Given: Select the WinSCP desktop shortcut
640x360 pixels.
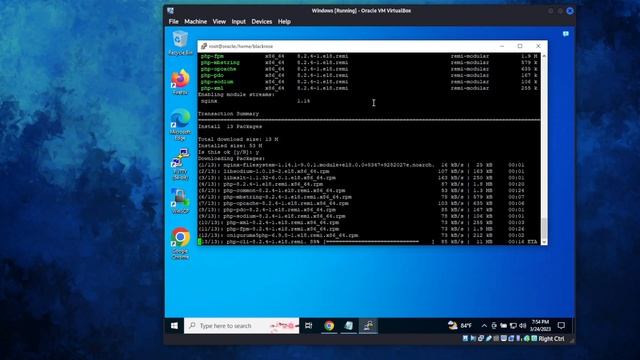Looking at the screenshot, I should (x=180, y=201).
